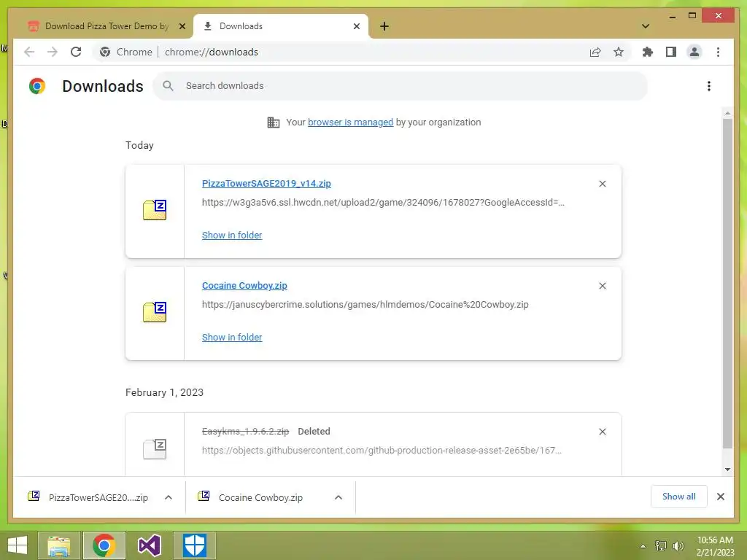
Task: Click the greyed Easykms zip file icon
Action: pyautogui.click(x=155, y=448)
